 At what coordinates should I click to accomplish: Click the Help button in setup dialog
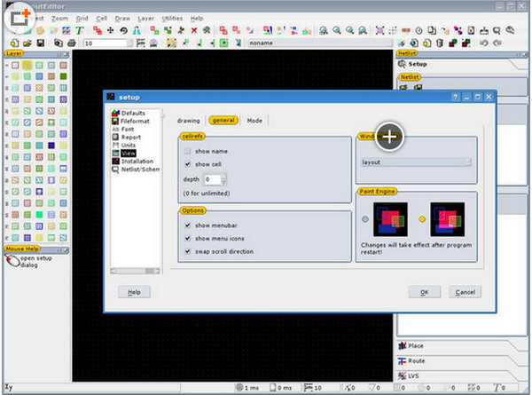[x=134, y=291]
